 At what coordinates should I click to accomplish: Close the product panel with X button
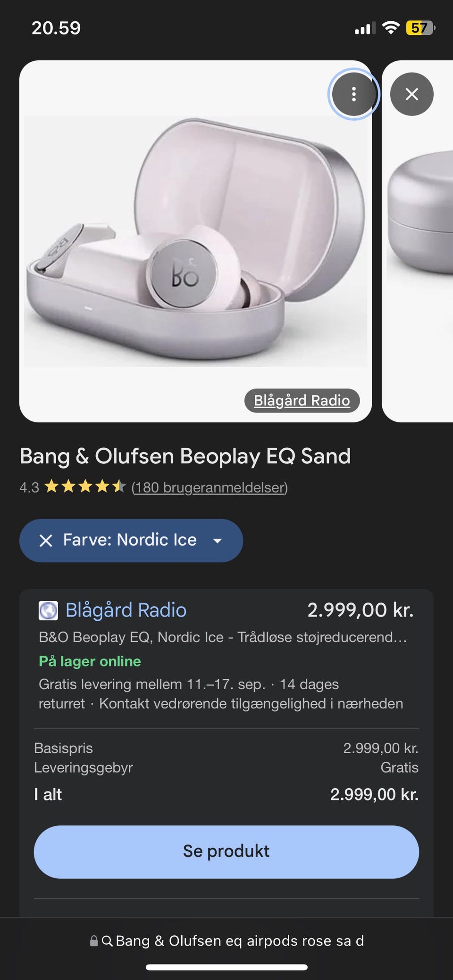411,94
